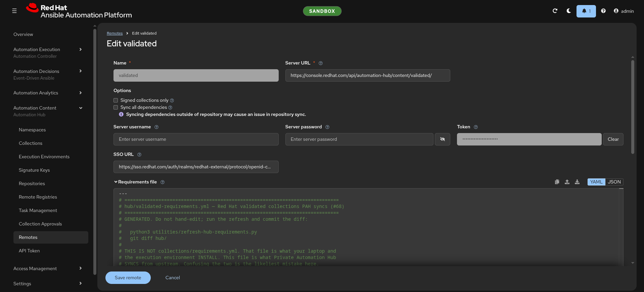This screenshot has width=644, height=292.
Task: Show help for Signed collections only
Action: click(x=172, y=100)
